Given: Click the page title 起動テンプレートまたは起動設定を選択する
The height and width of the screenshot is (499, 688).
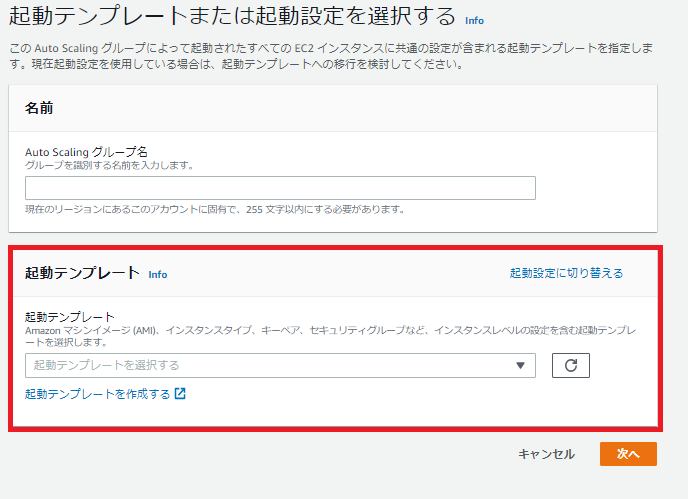Looking at the screenshot, I should (x=232, y=16).
